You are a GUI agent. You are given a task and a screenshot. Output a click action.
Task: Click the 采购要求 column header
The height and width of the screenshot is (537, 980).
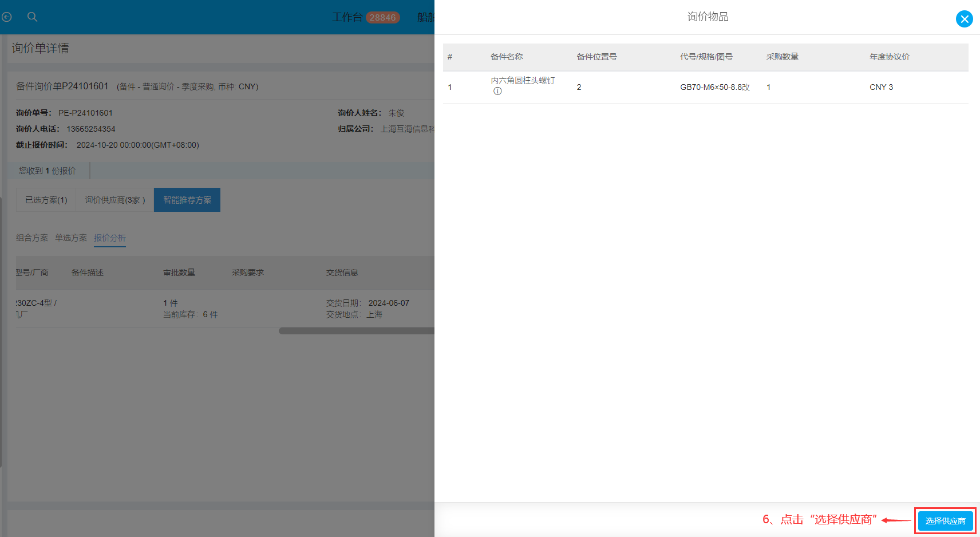click(248, 273)
